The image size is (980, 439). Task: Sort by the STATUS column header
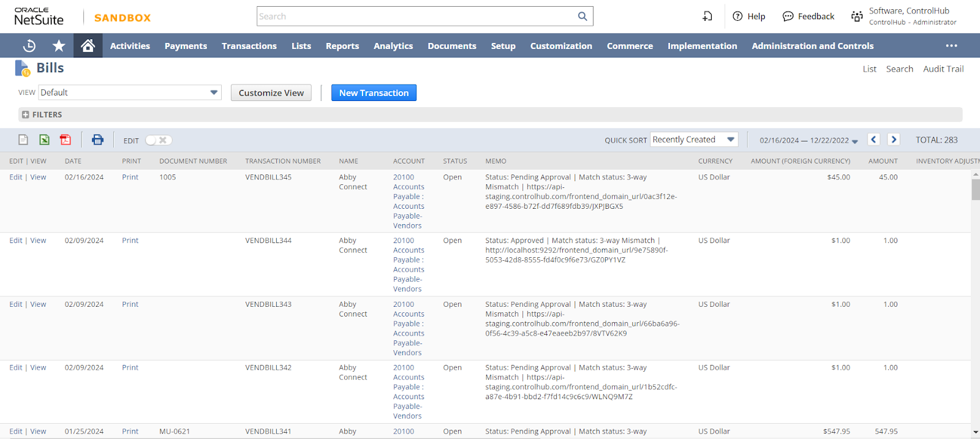[x=455, y=161]
